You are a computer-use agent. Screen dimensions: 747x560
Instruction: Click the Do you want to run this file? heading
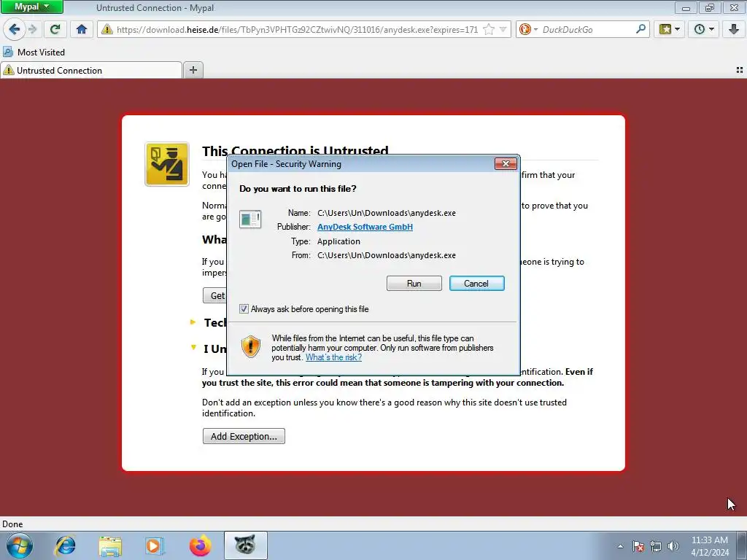click(x=298, y=189)
